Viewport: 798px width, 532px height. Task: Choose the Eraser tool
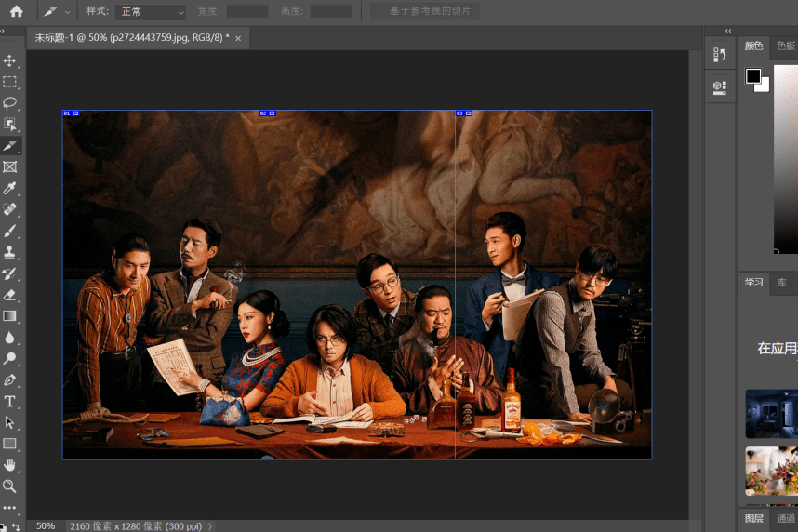pyautogui.click(x=10, y=295)
